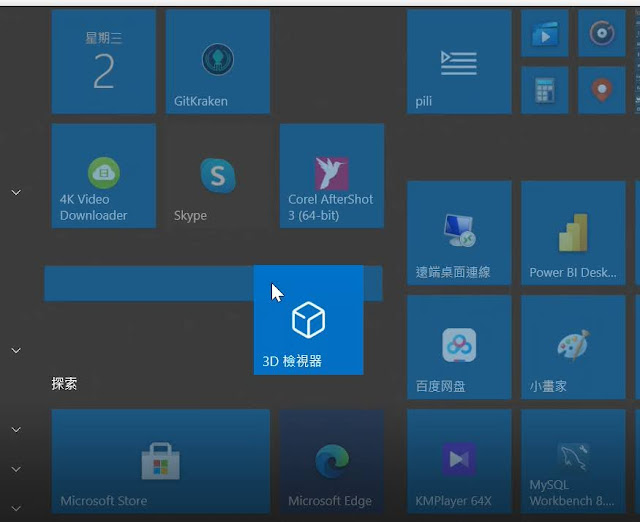Click the 探索 group header

click(x=64, y=384)
